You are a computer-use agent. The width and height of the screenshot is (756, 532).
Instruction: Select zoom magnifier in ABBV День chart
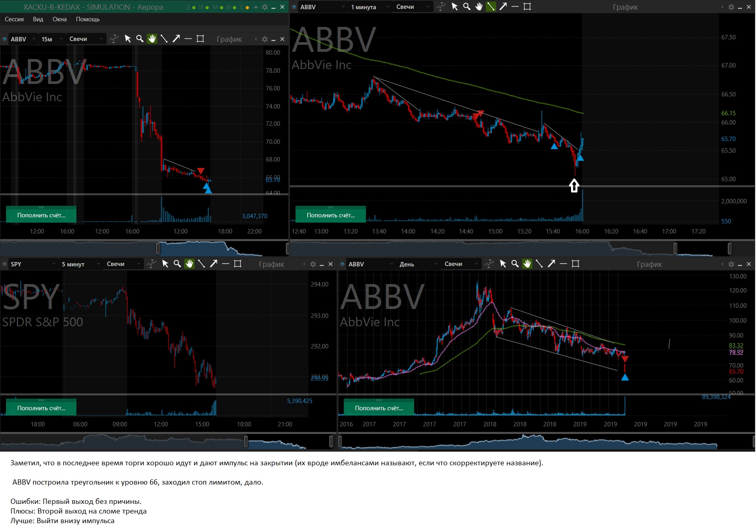coord(515,264)
